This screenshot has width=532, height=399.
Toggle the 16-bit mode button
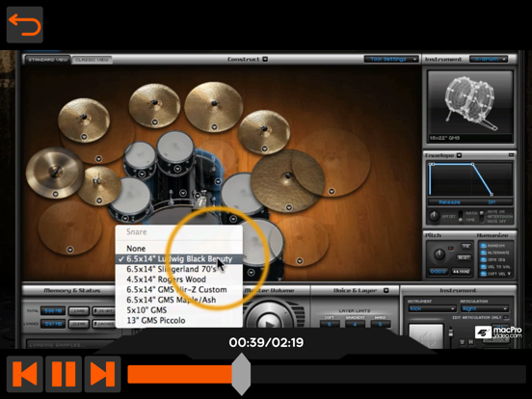(104, 310)
